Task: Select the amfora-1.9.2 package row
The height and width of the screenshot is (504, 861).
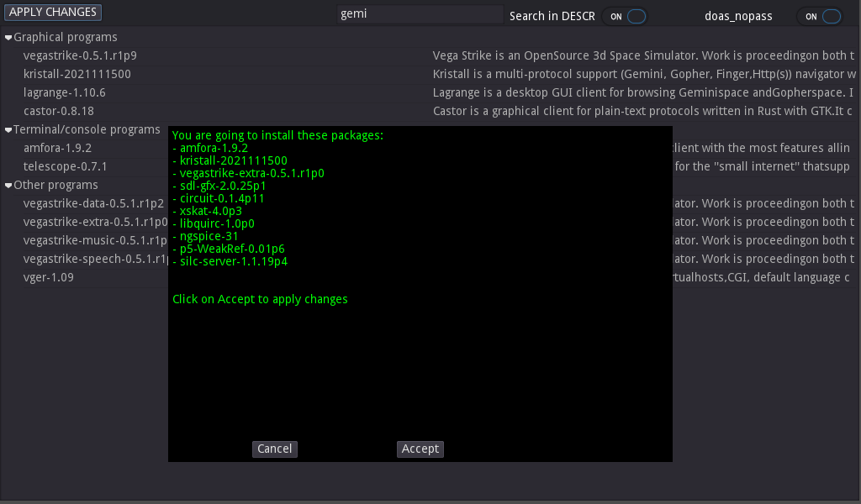Action: click(x=59, y=148)
